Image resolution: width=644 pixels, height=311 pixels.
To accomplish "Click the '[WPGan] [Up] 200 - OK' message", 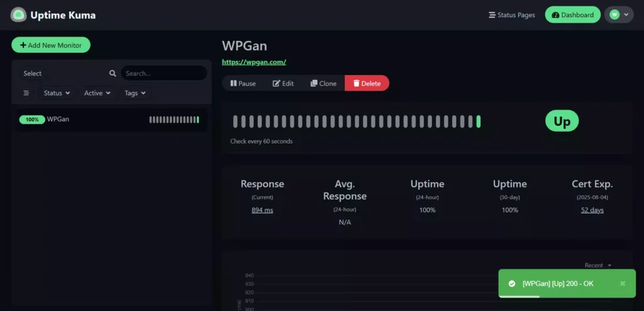I will tap(558, 283).
